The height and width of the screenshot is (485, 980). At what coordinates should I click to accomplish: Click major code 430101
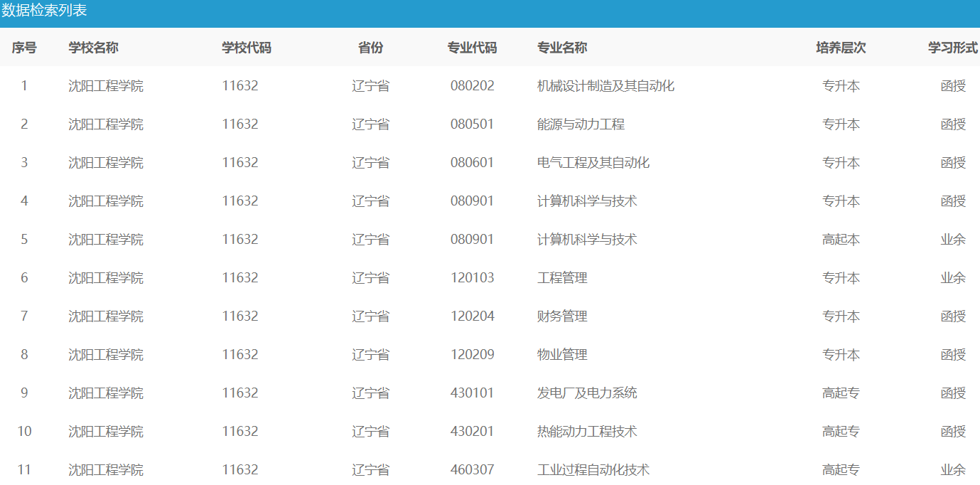[x=472, y=393]
